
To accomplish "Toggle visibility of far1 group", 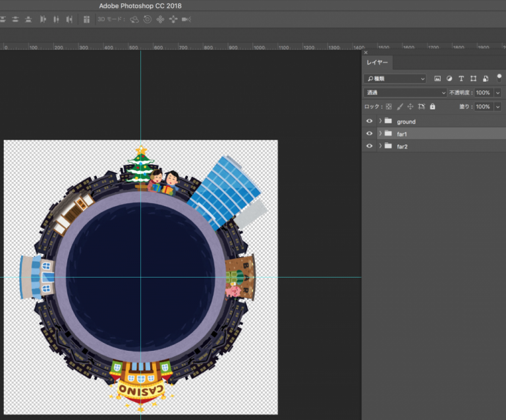I will click(x=369, y=134).
